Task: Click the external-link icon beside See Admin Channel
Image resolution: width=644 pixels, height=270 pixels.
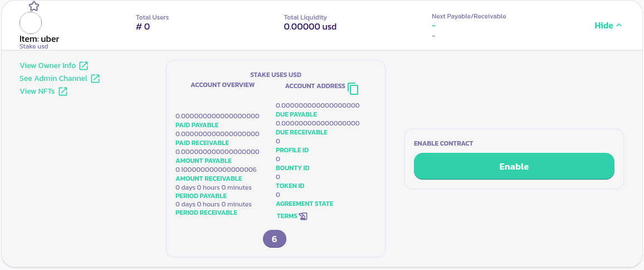Action: click(95, 79)
